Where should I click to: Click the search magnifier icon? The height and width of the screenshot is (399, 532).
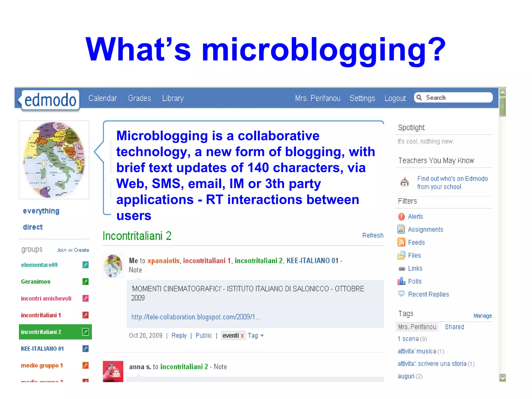click(419, 97)
